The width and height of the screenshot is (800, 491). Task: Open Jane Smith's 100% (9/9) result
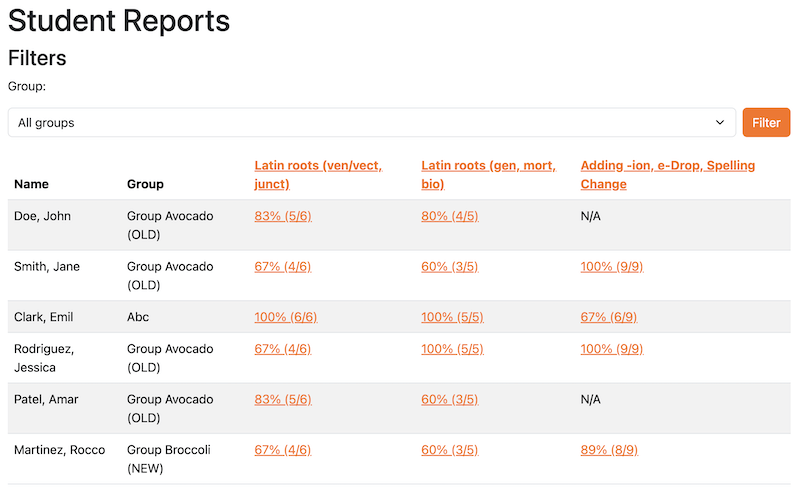coord(611,267)
